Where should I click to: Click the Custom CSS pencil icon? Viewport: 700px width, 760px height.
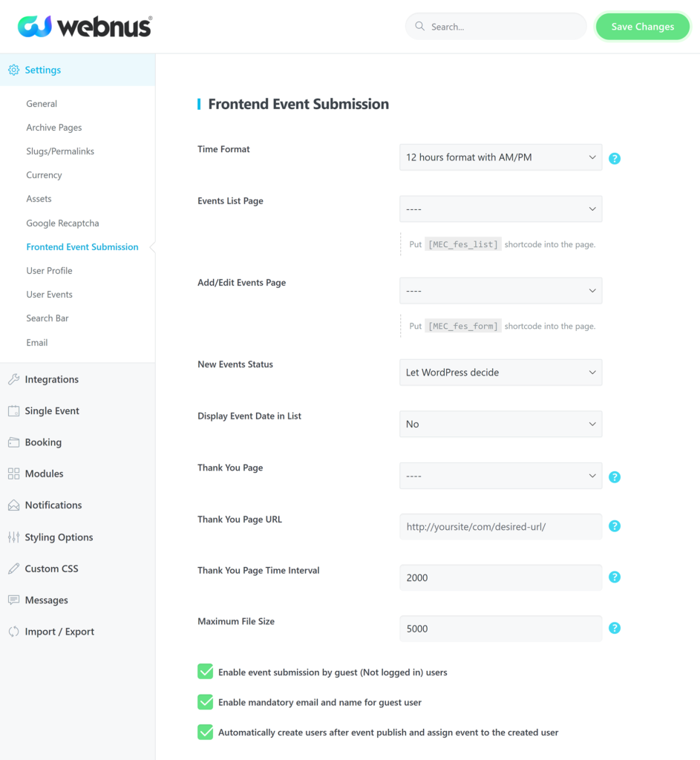click(x=13, y=568)
